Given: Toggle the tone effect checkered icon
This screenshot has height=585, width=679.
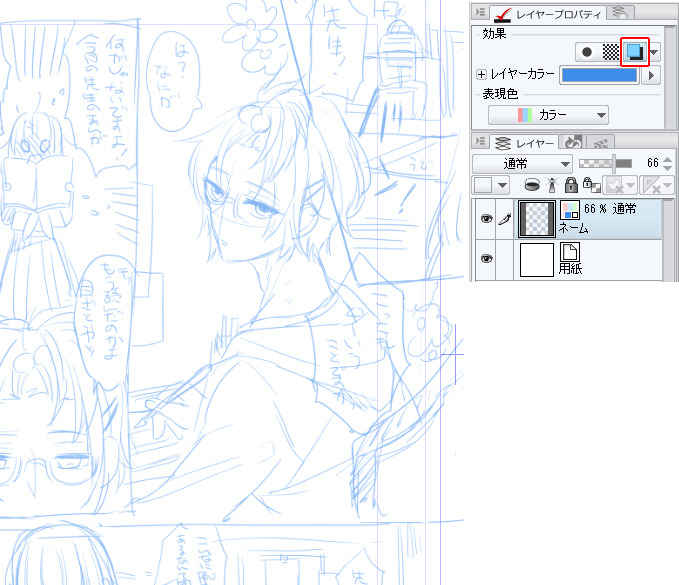Looking at the screenshot, I should coord(611,52).
